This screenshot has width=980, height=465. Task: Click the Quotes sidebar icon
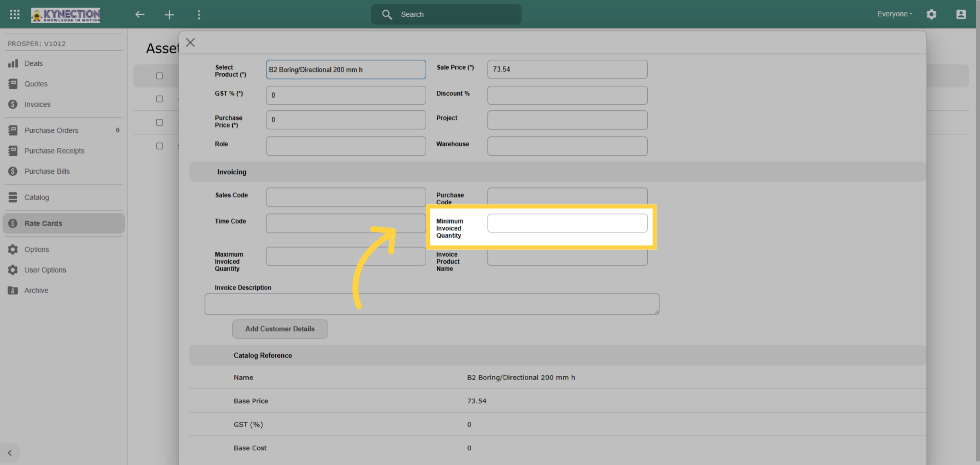pyautogui.click(x=13, y=84)
